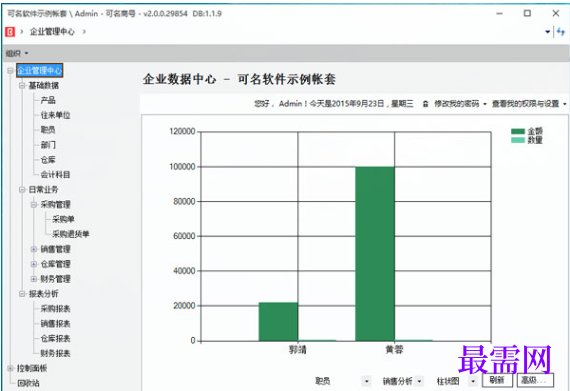Screen dimensions: 570x391
Task: Select 职员 in the sidebar tree
Action: point(48,130)
